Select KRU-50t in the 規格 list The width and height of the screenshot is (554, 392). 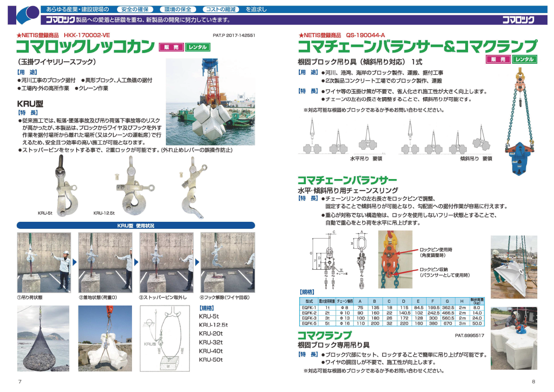pyautogui.click(x=211, y=359)
